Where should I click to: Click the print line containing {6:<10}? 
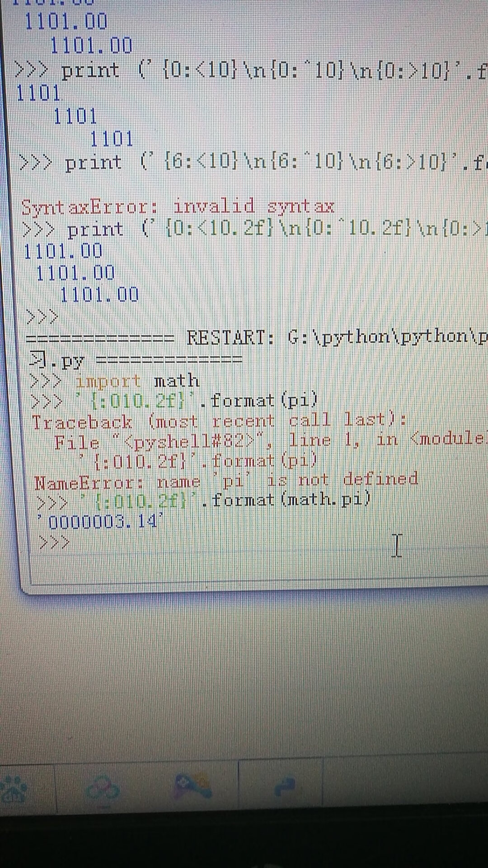[x=253, y=163]
